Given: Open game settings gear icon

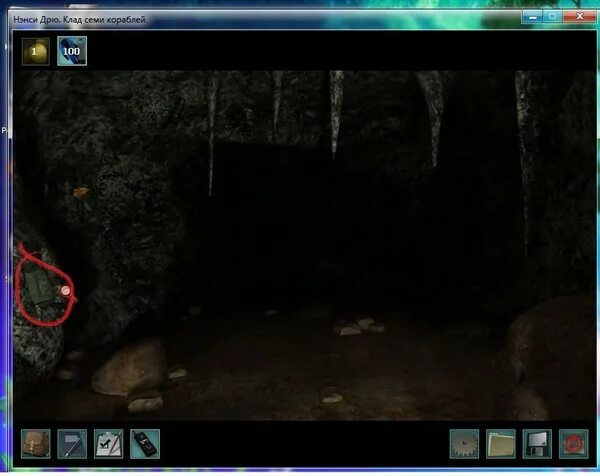Looking at the screenshot, I should click(x=465, y=444).
